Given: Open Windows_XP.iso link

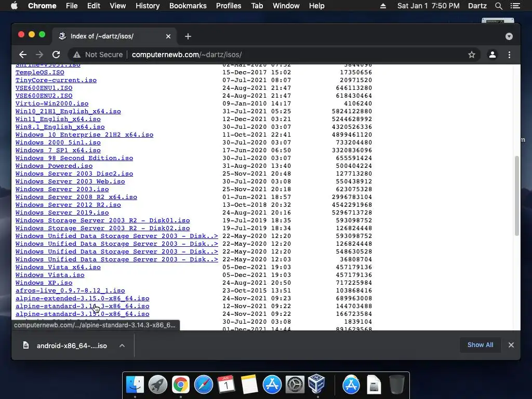Looking at the screenshot, I should tap(44, 283).
